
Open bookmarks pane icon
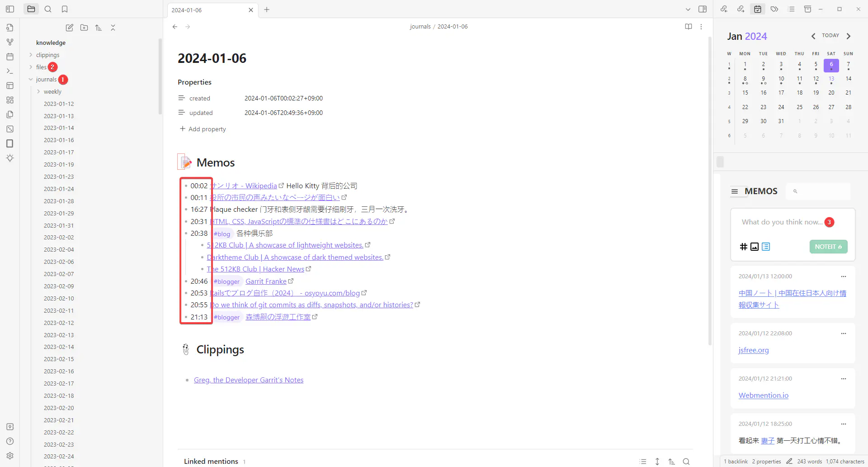[65, 9]
